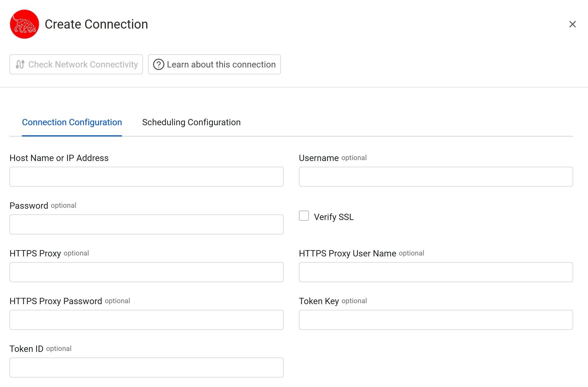Click the HTTPS Proxy User Name field
Image resolution: width=588 pixels, height=387 pixels.
[x=436, y=272]
